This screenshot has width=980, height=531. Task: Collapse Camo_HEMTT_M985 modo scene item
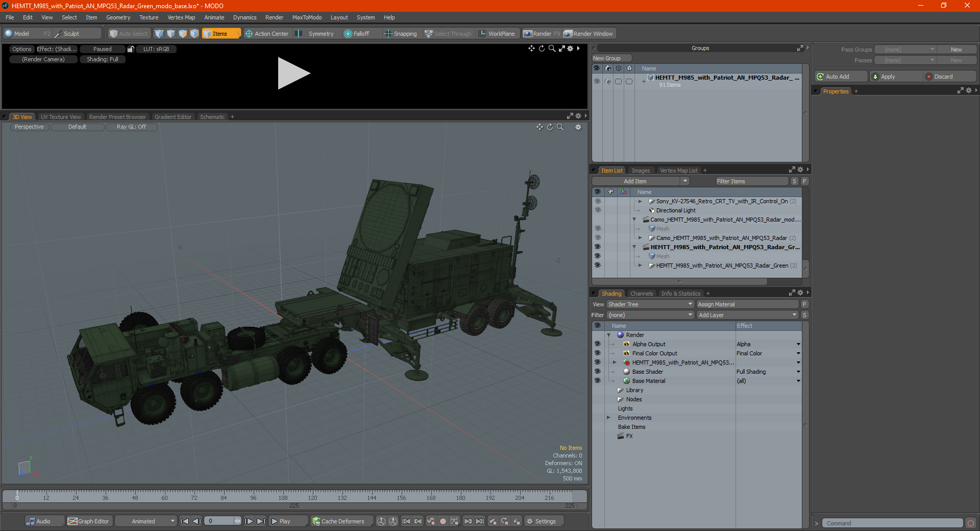(634, 220)
